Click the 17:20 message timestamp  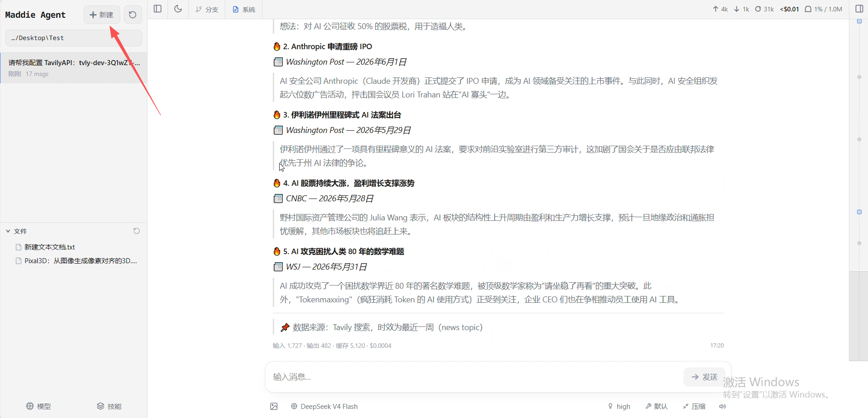point(717,346)
